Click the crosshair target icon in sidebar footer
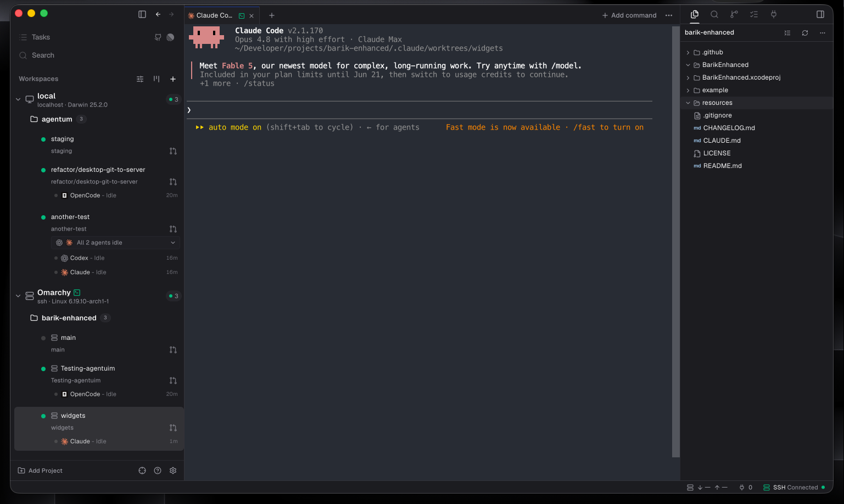 coord(142,471)
